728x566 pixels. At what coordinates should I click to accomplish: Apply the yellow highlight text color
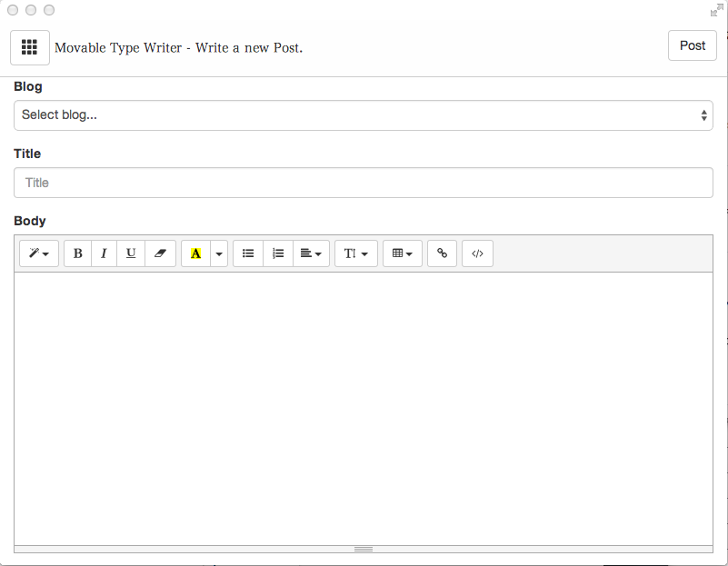[196, 253]
